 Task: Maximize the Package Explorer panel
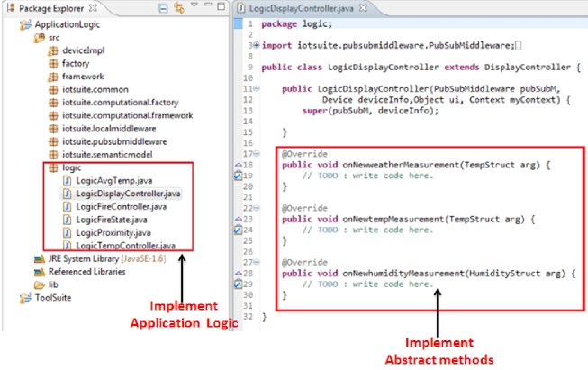click(x=221, y=8)
